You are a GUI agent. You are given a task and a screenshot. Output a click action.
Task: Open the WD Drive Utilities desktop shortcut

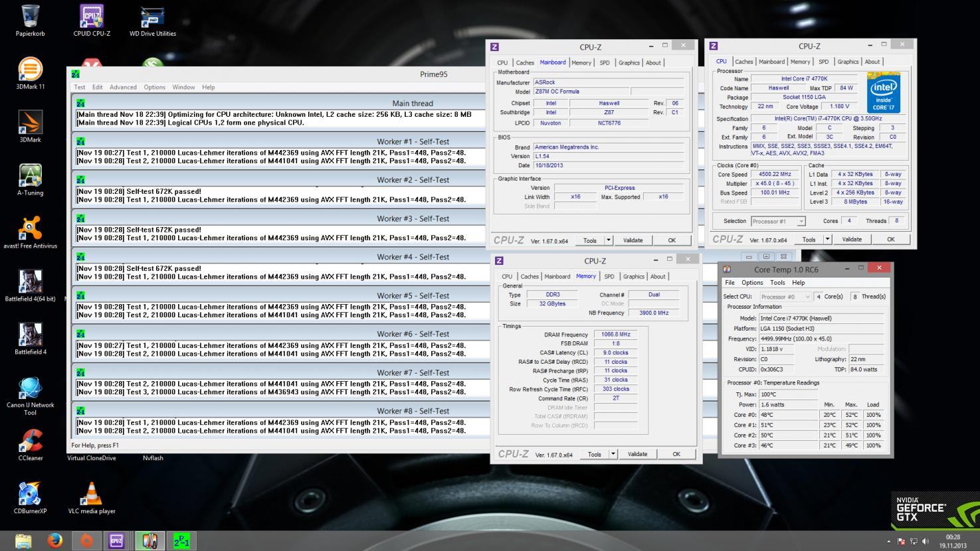(x=153, y=20)
